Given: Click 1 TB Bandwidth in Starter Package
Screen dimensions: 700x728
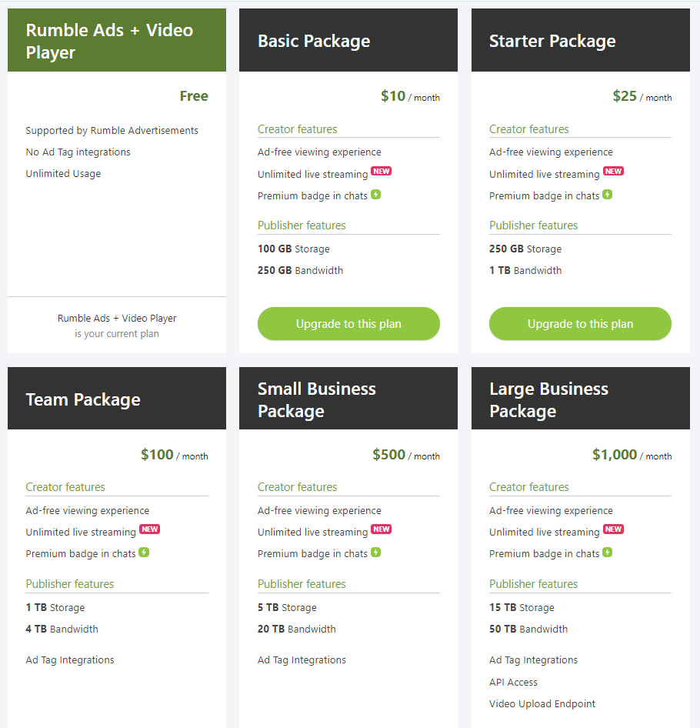Looking at the screenshot, I should pyautogui.click(x=525, y=270).
